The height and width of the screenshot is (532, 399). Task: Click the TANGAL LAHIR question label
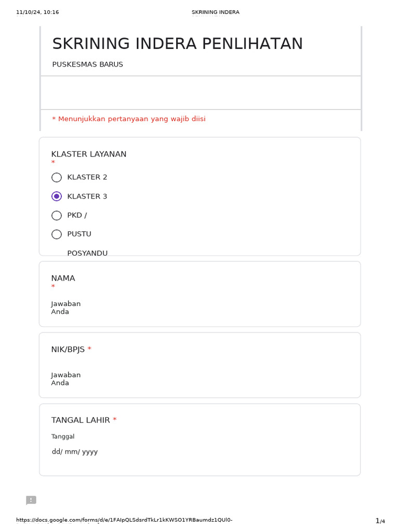click(x=81, y=420)
